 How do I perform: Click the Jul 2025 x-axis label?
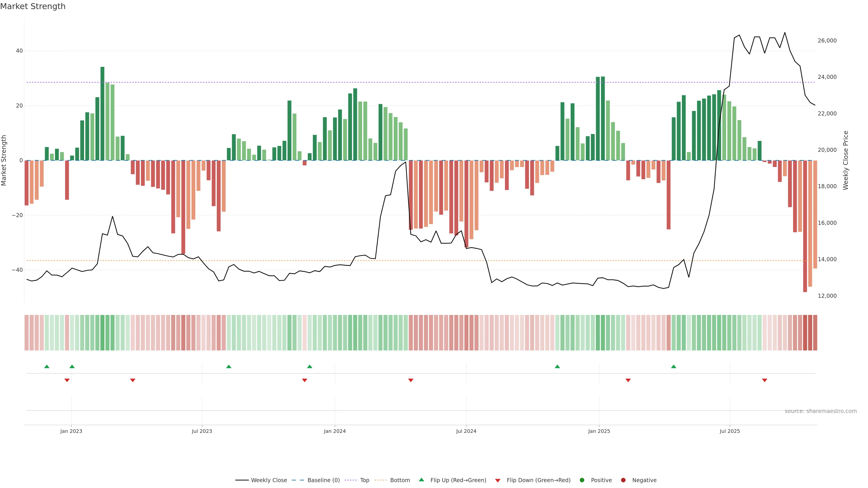pyautogui.click(x=729, y=431)
